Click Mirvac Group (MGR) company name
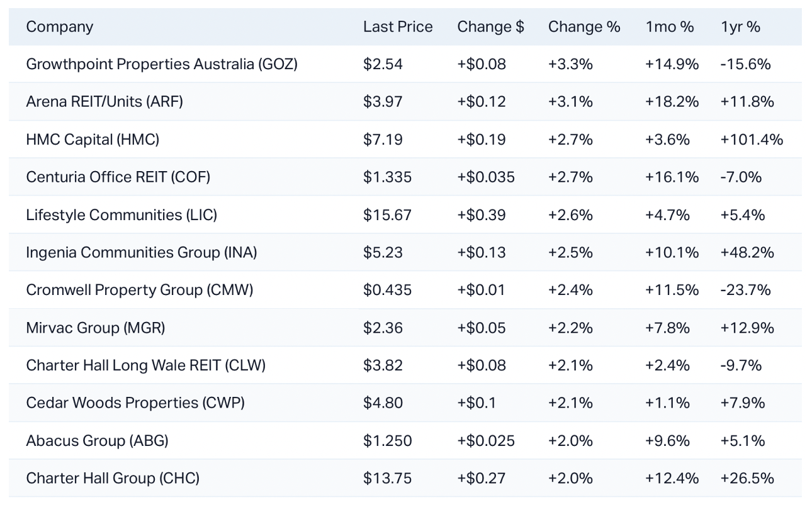The height and width of the screenshot is (517, 812). point(96,328)
